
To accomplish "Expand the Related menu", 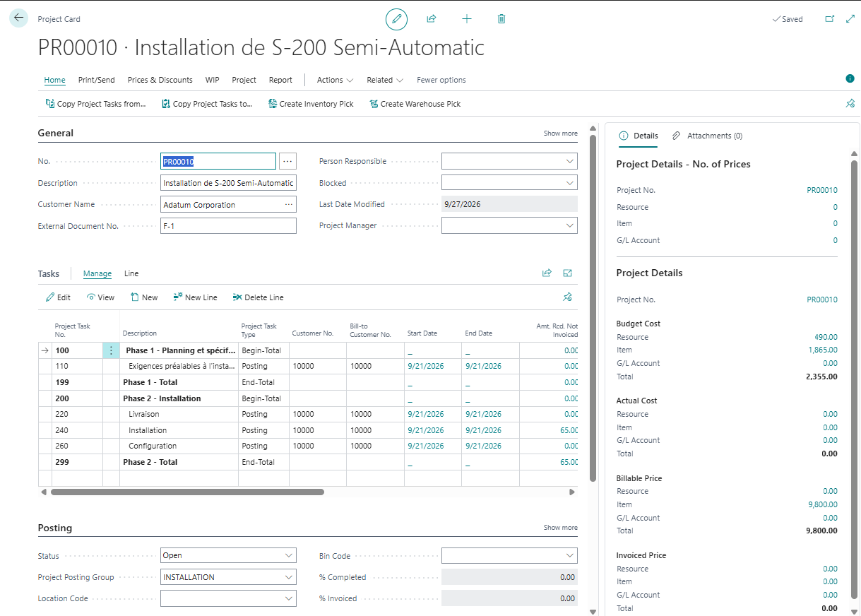I will click(x=385, y=80).
